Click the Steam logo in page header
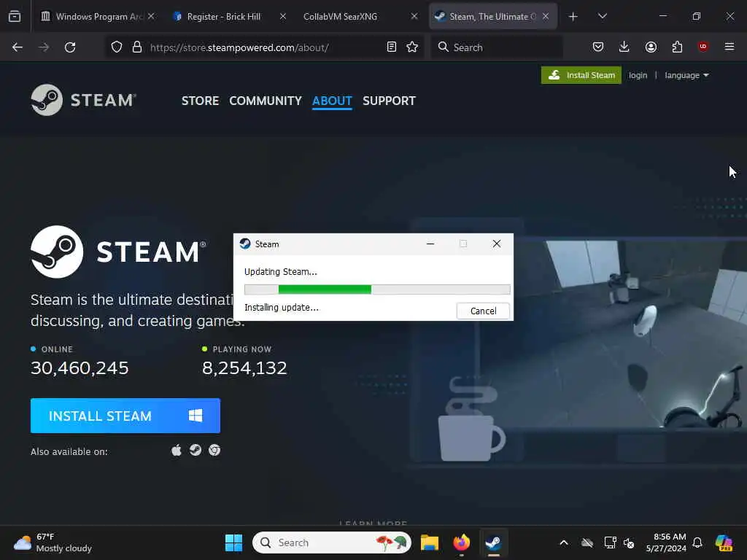 coord(83,100)
